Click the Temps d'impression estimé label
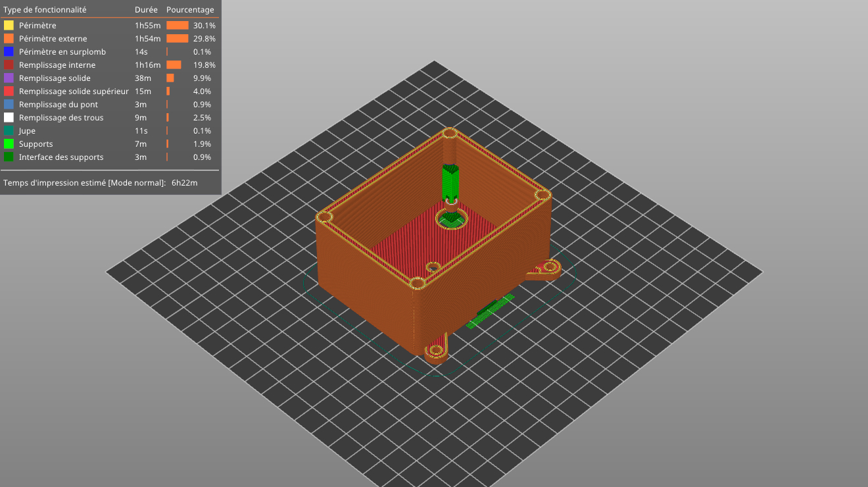Image resolution: width=868 pixels, height=487 pixels. coord(84,182)
